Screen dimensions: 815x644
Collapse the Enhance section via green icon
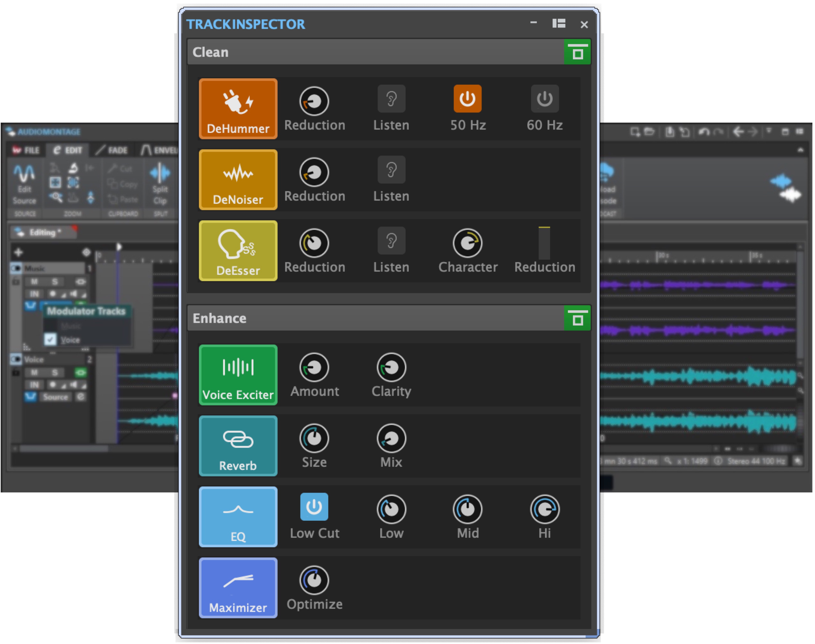coord(577,318)
